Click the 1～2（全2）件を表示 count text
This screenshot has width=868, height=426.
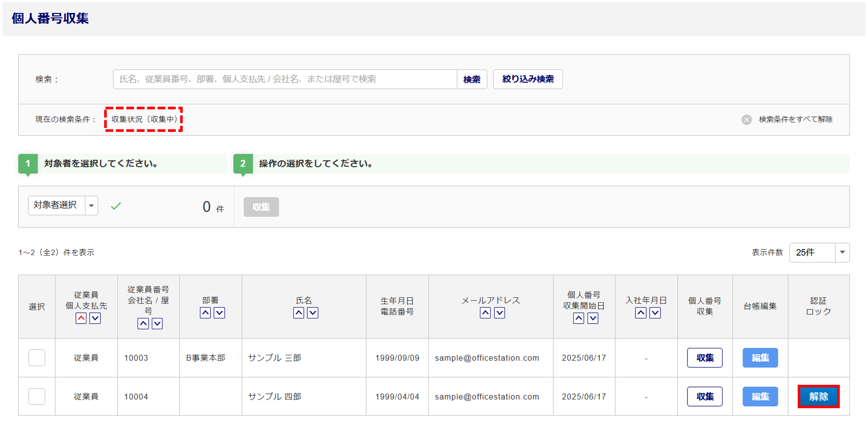click(56, 252)
